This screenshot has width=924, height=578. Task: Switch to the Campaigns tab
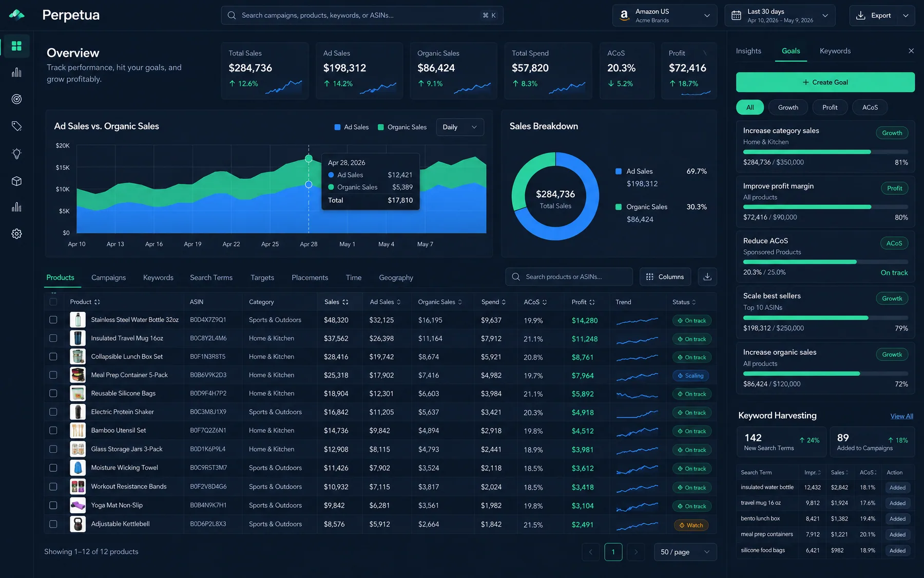click(108, 277)
